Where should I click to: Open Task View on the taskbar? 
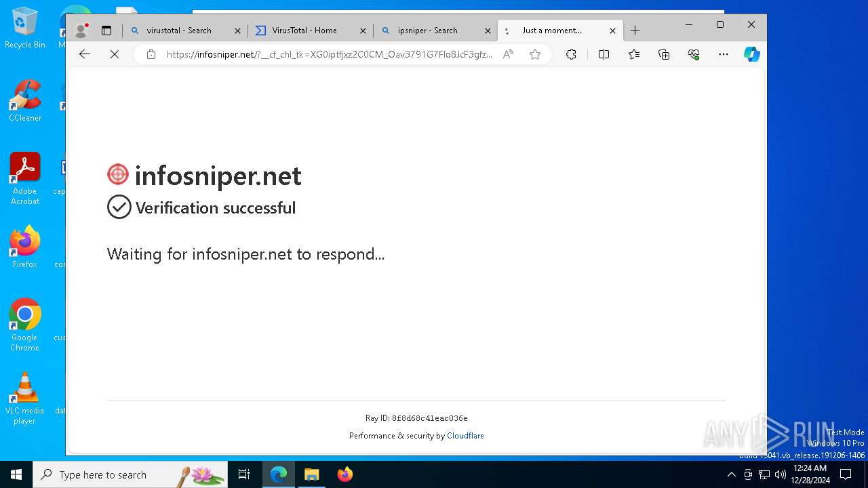244,474
